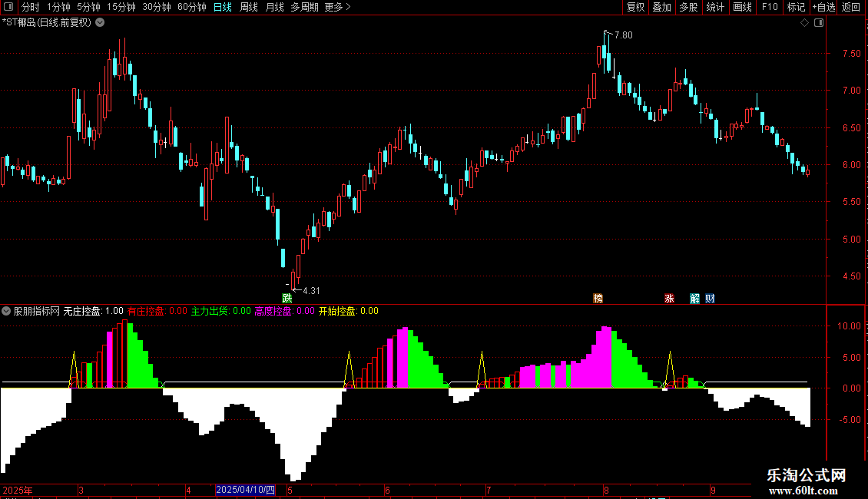
Task: Switch to the 5分钟 period
Action: coord(88,7)
